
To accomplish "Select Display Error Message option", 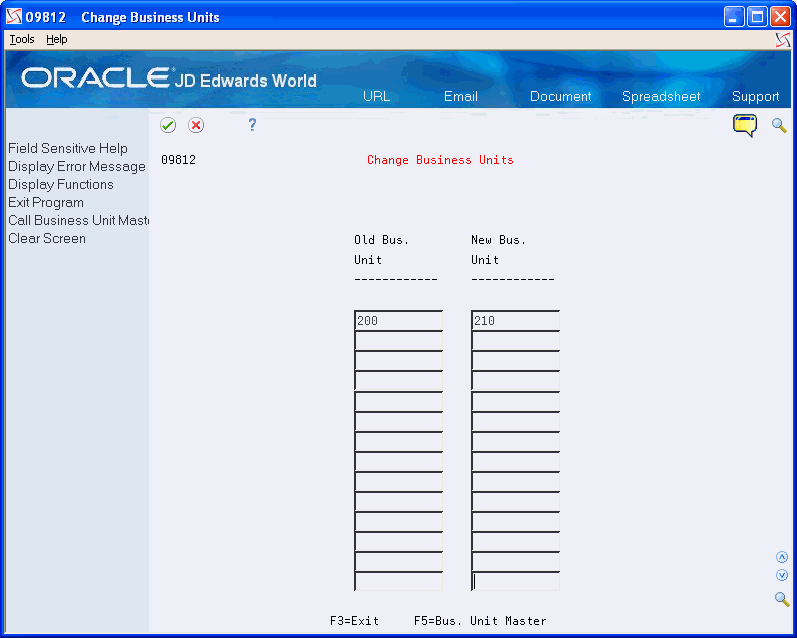I will tap(77, 166).
